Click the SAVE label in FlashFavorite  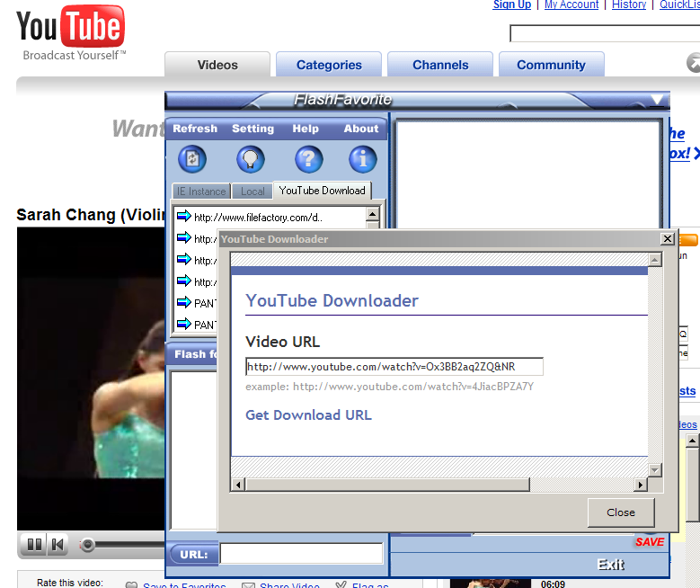click(650, 542)
